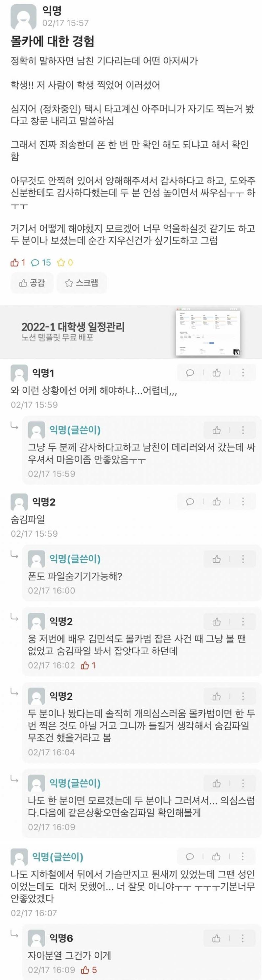
Task: Tap the 스크랩 scrap button
Action: pos(82,283)
